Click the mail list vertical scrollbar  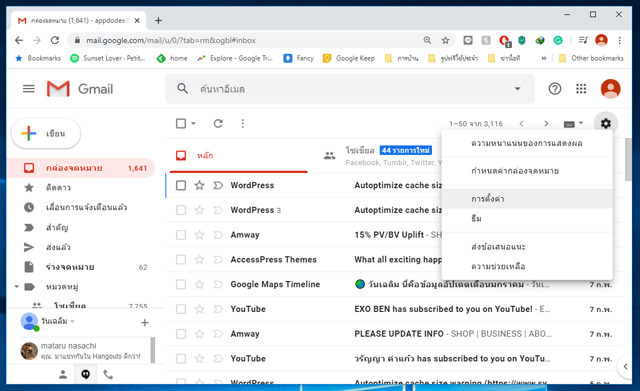[628, 159]
